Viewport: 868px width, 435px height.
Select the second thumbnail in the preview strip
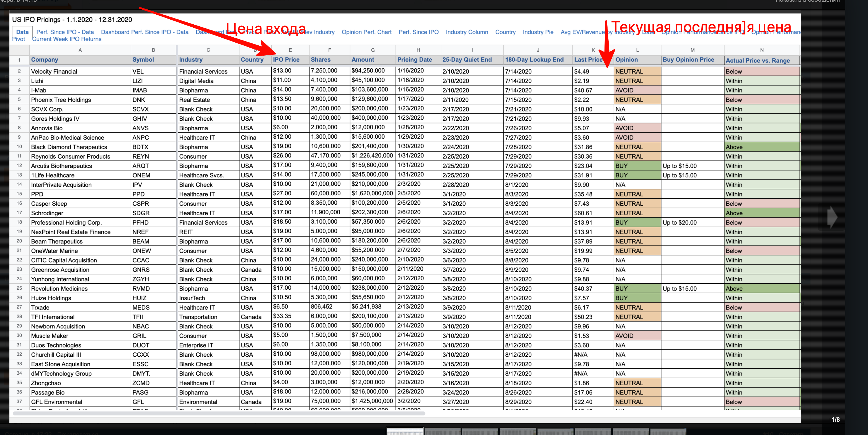(442, 431)
